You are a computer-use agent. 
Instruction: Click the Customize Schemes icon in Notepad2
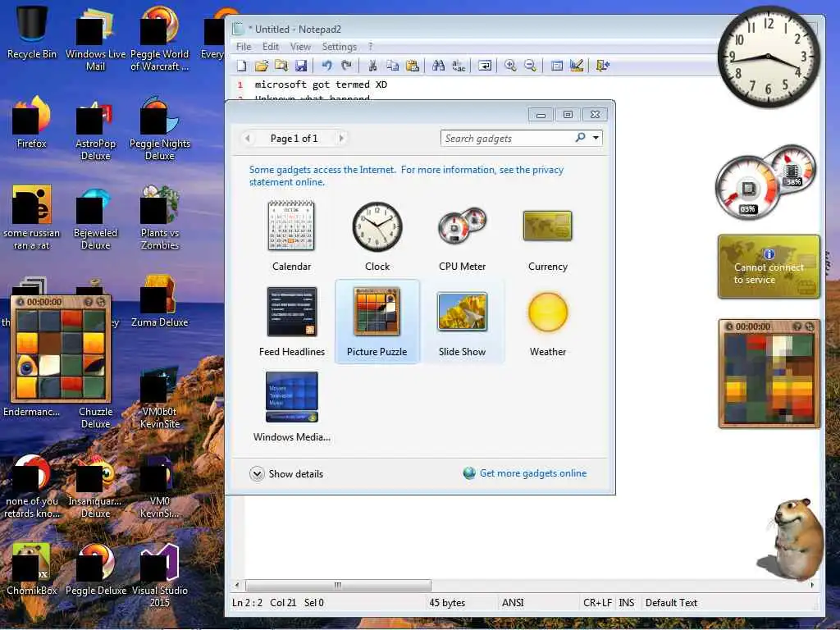[577, 66]
